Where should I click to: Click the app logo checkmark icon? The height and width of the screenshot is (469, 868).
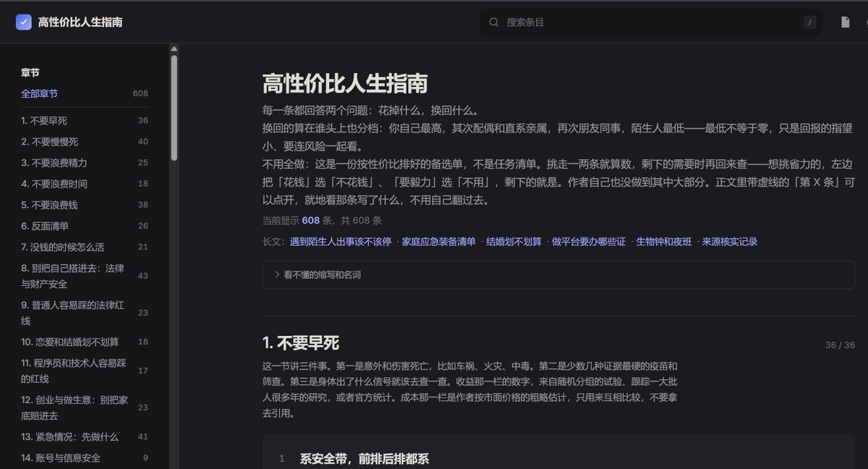23,22
